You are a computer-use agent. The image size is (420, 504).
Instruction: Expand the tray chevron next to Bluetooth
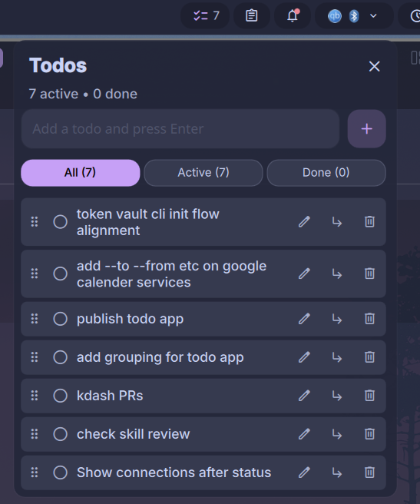pyautogui.click(x=373, y=15)
